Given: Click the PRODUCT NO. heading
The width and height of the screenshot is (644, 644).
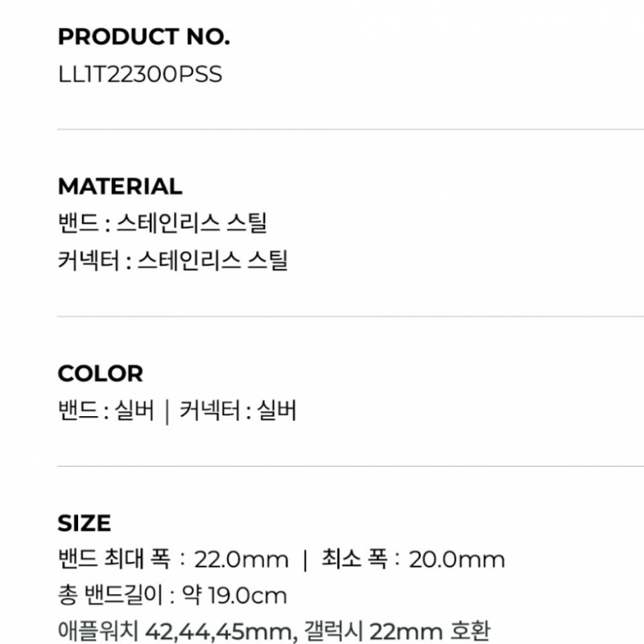Looking at the screenshot, I should (x=143, y=37).
